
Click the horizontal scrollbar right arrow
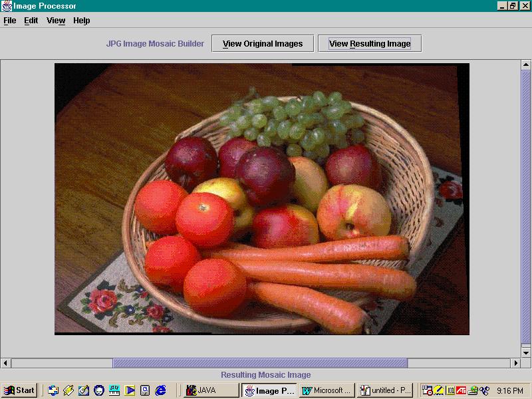point(516,362)
